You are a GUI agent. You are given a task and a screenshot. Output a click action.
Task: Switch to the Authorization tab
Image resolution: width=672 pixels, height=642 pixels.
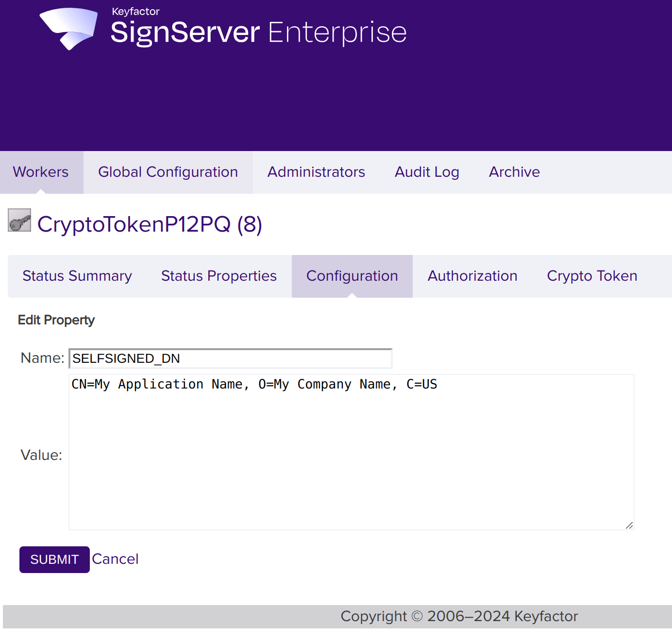(x=472, y=276)
